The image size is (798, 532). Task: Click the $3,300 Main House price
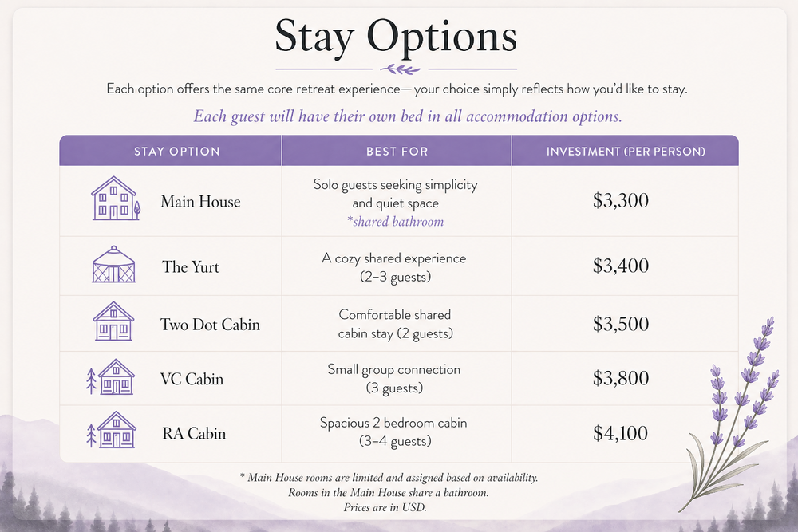(620, 200)
